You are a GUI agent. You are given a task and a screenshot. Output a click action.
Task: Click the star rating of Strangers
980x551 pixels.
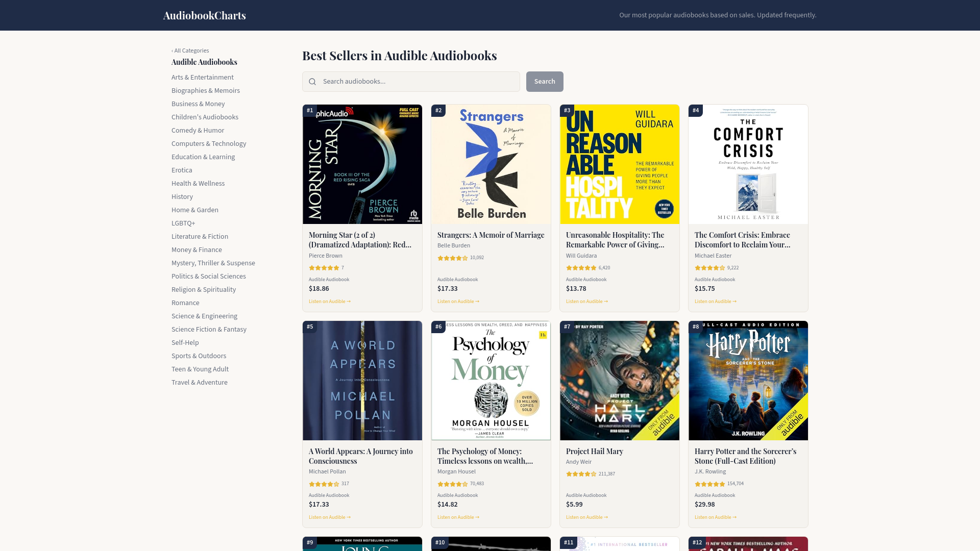point(453,258)
